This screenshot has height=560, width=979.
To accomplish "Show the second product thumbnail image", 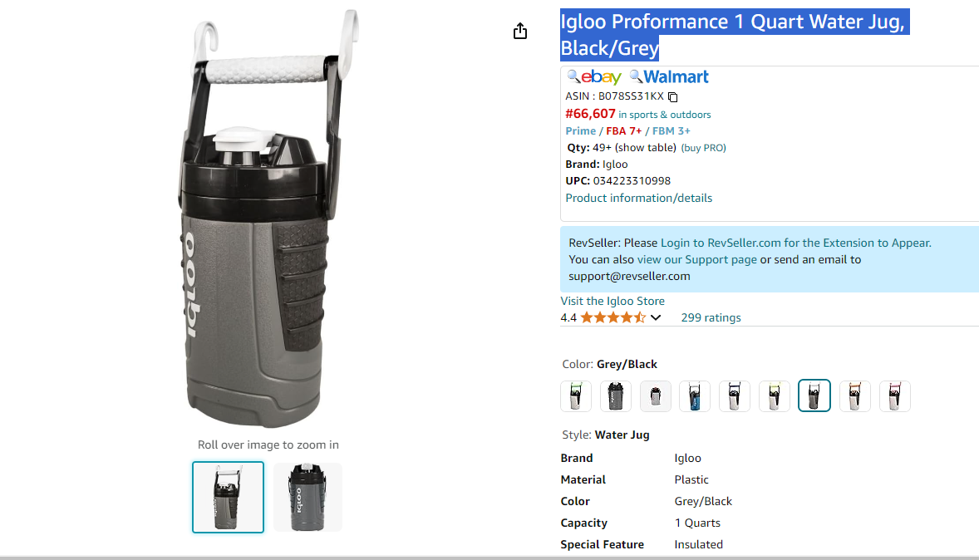I will point(307,497).
